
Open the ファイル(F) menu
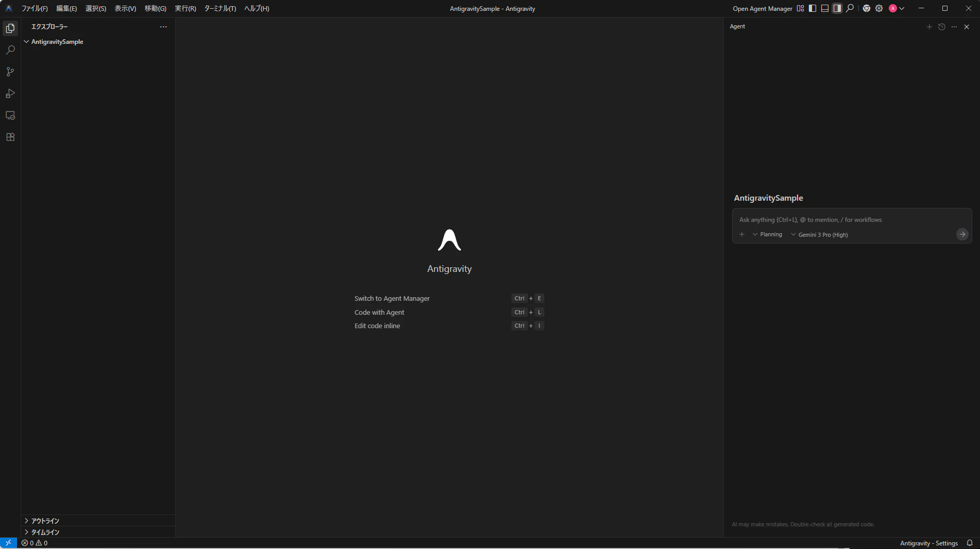pyautogui.click(x=35, y=8)
